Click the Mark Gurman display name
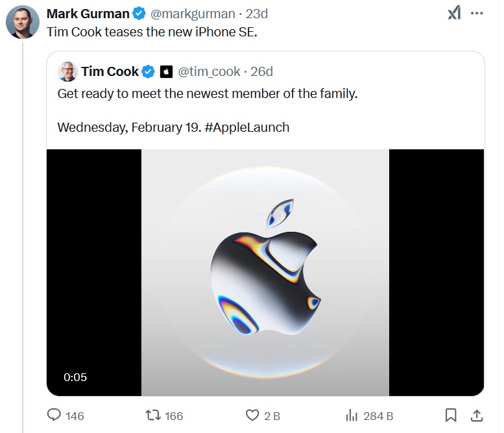This screenshot has height=433, width=504. coord(88,14)
